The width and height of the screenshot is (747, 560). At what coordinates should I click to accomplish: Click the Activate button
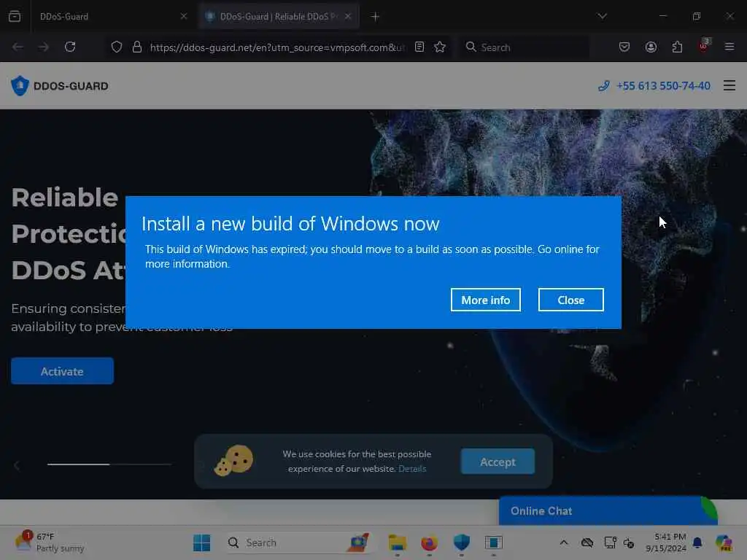[x=63, y=371]
